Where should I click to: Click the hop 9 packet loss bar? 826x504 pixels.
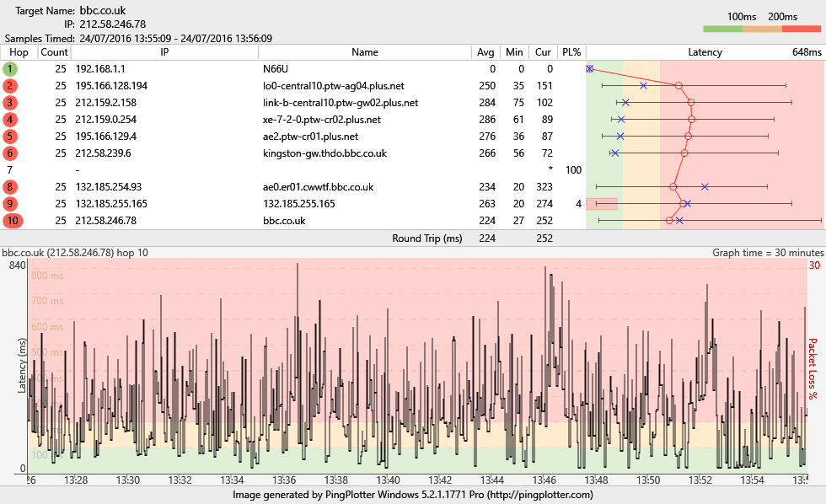click(602, 204)
